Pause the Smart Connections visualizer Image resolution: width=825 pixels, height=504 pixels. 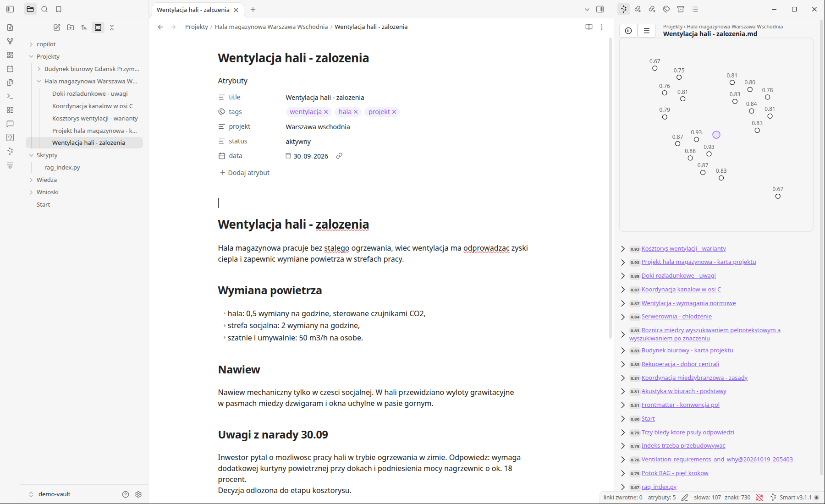click(x=628, y=31)
